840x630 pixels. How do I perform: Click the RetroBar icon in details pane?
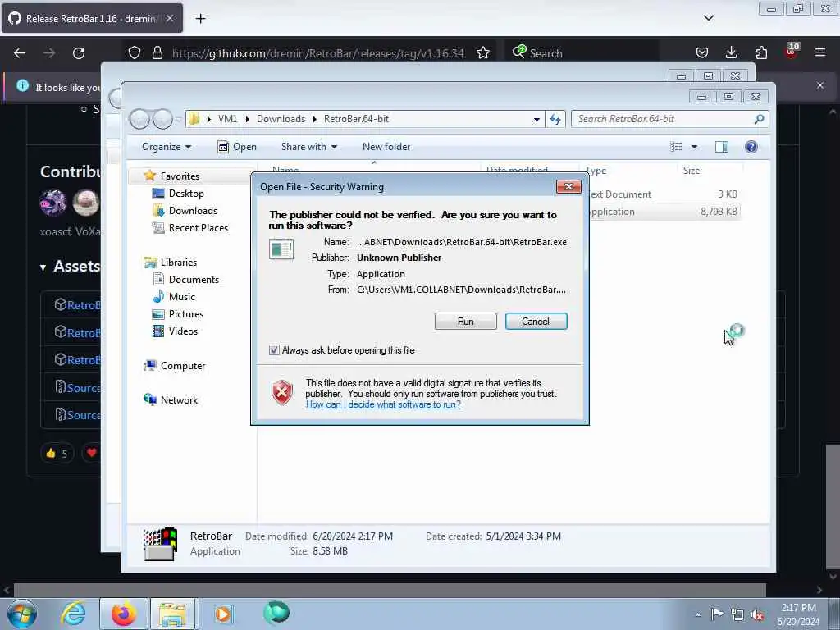tap(160, 544)
